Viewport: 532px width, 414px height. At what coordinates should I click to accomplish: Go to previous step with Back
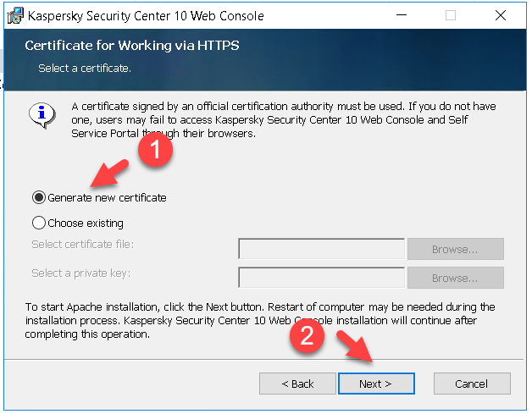click(x=297, y=384)
